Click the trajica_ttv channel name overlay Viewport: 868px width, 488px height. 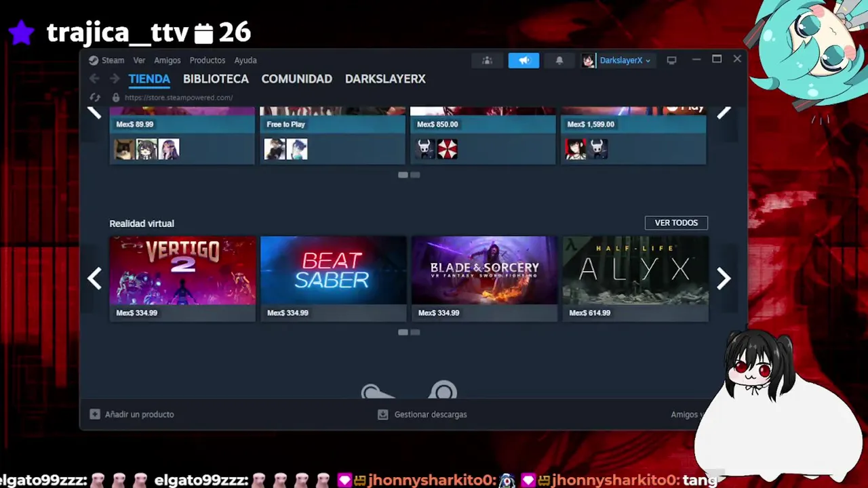117,32
